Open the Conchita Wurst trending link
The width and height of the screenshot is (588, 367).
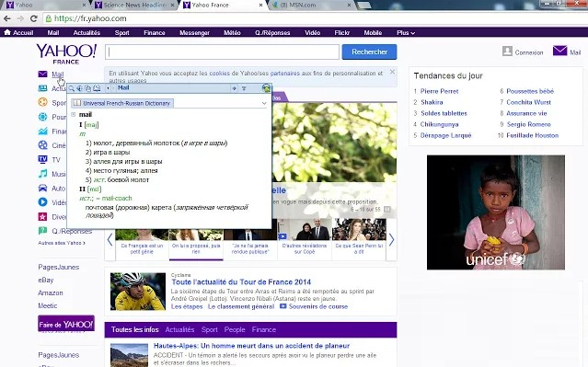click(529, 102)
